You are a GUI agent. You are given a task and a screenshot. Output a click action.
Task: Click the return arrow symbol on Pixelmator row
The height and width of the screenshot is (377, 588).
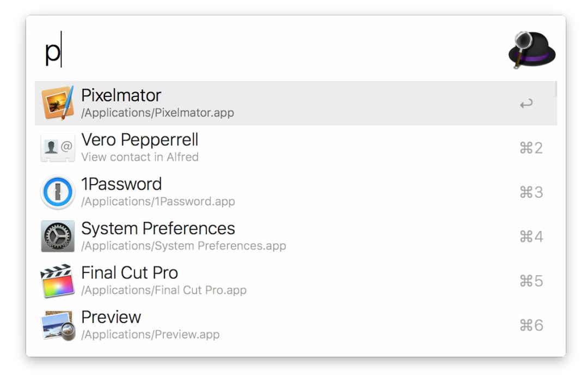coord(526,104)
